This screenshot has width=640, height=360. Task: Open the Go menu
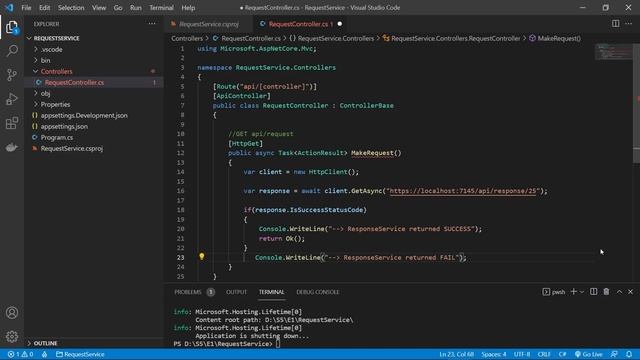pos(118,8)
